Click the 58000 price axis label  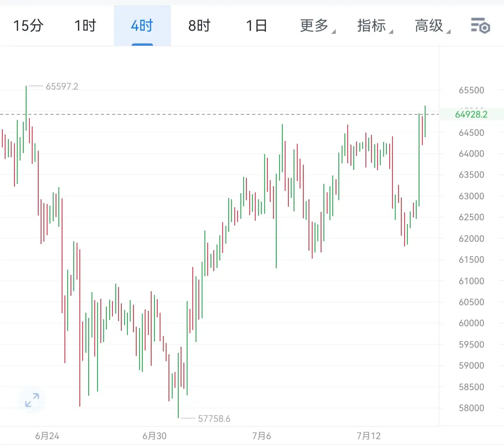click(x=471, y=408)
